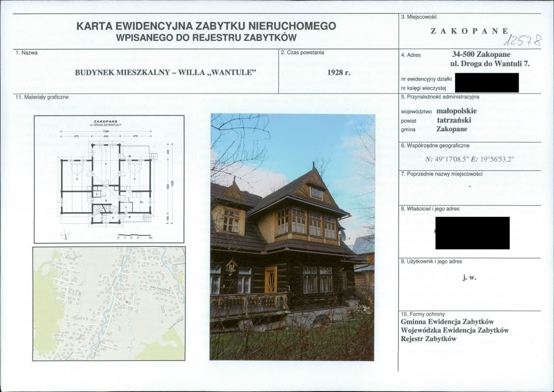Image resolution: width=554 pixels, height=392 pixels.
Task: Click the address 'ul. Droga do Wantuli 7.'
Action: point(490,64)
